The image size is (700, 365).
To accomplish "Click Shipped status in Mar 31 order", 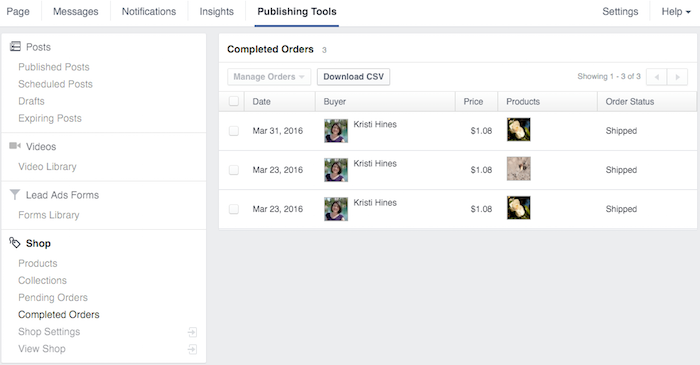I will (x=621, y=131).
